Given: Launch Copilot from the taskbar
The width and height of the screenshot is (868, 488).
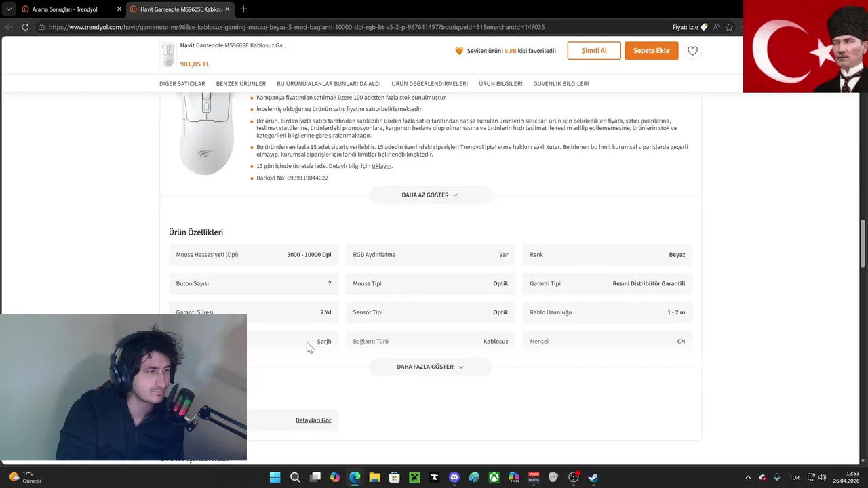Looking at the screenshot, I should (334, 477).
